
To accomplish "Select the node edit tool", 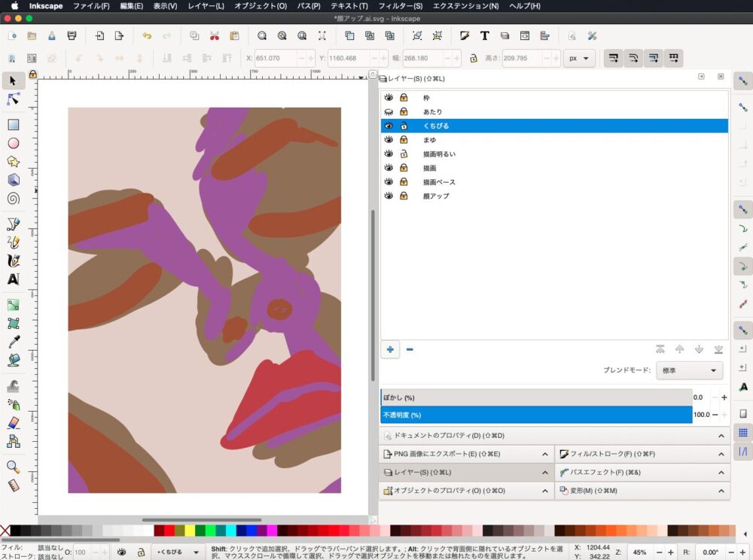I will click(x=13, y=99).
